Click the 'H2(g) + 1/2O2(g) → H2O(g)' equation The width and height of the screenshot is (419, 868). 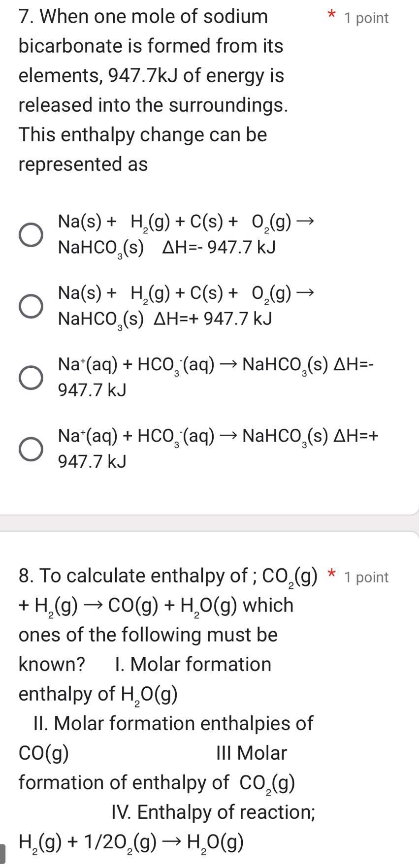tap(131, 842)
